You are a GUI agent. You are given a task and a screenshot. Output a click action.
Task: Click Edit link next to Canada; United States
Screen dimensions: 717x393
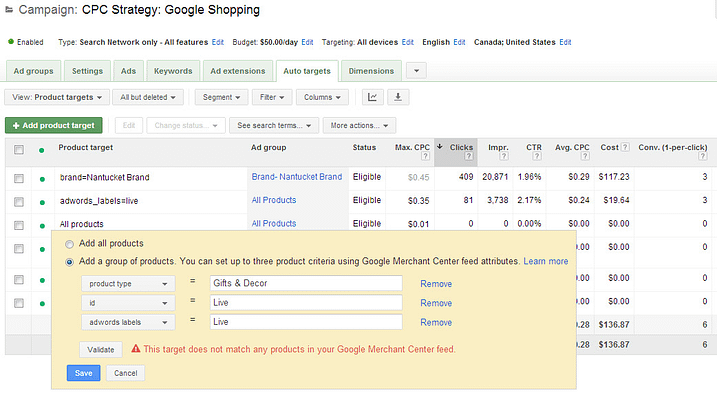coord(566,42)
